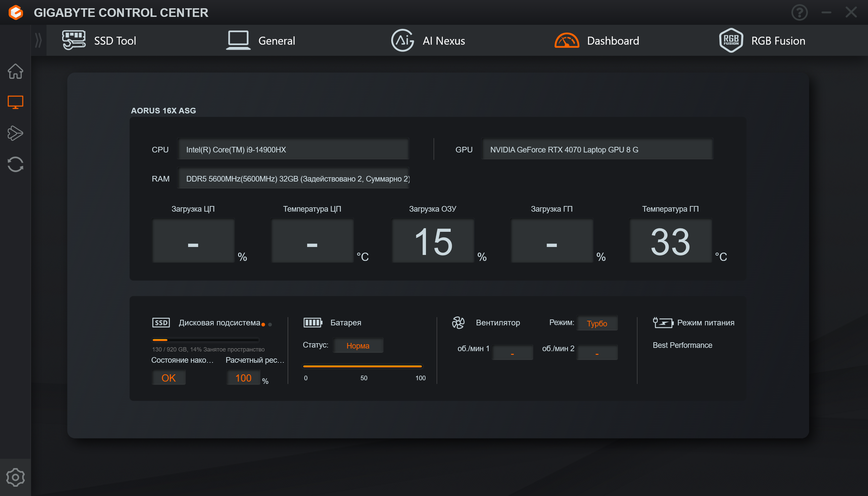
Task: Click the Турбо fan mode button
Action: [x=597, y=323]
